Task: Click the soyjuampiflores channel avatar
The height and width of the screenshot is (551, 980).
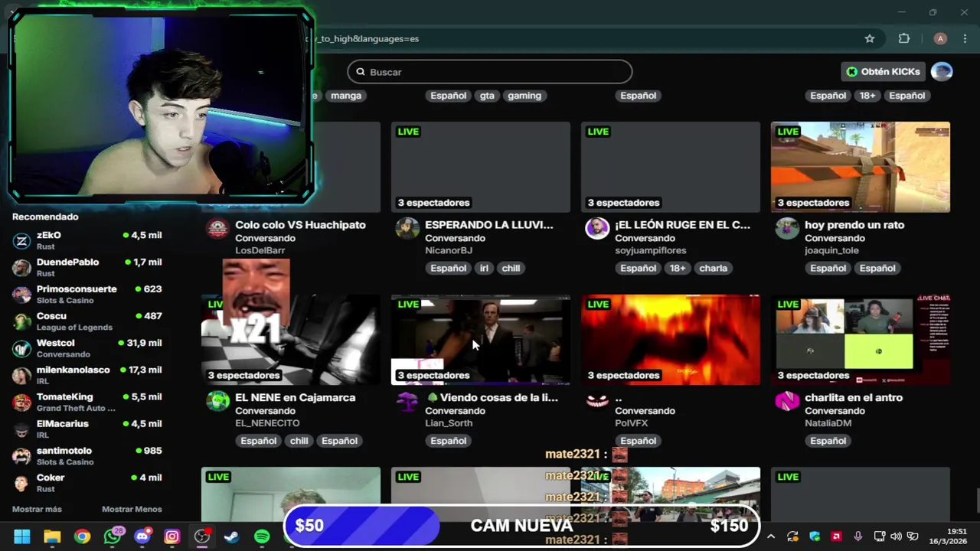Action: (x=597, y=228)
